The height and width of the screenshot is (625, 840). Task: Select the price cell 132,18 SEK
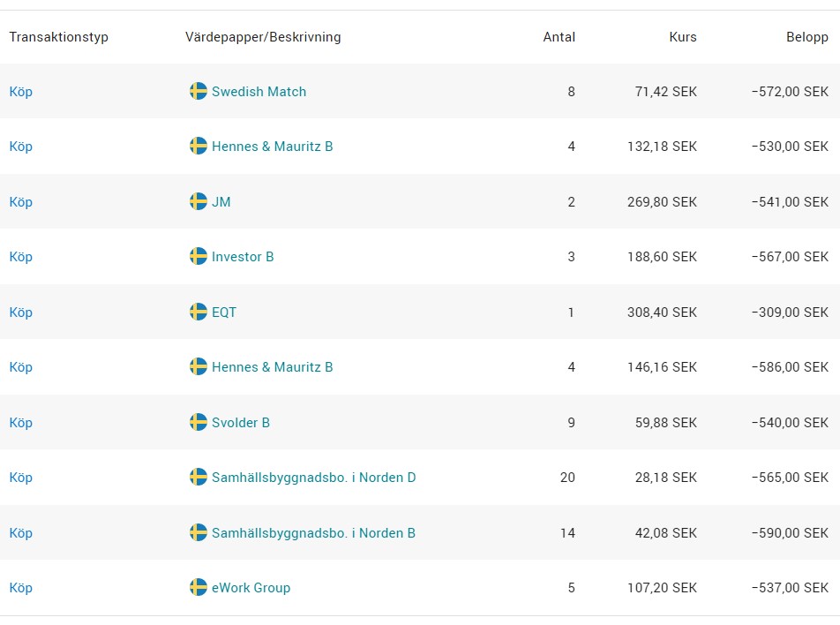[x=662, y=147]
